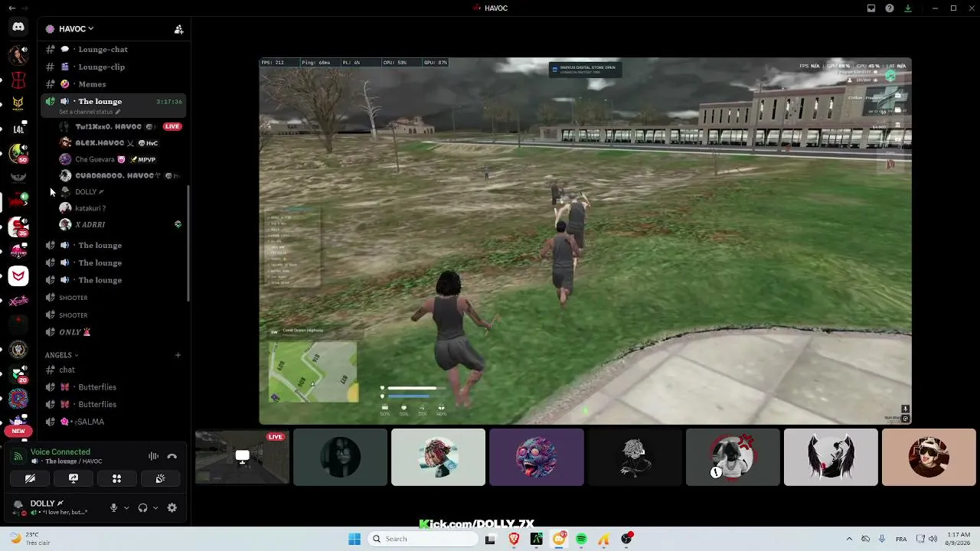Open Brave browser from the taskbar
This screenshot has height=551, width=980.
click(x=514, y=539)
